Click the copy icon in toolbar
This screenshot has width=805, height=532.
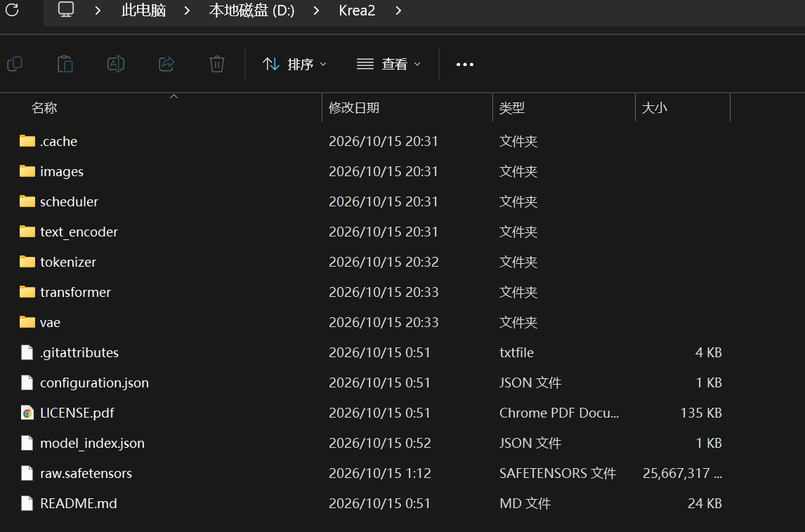[15, 64]
